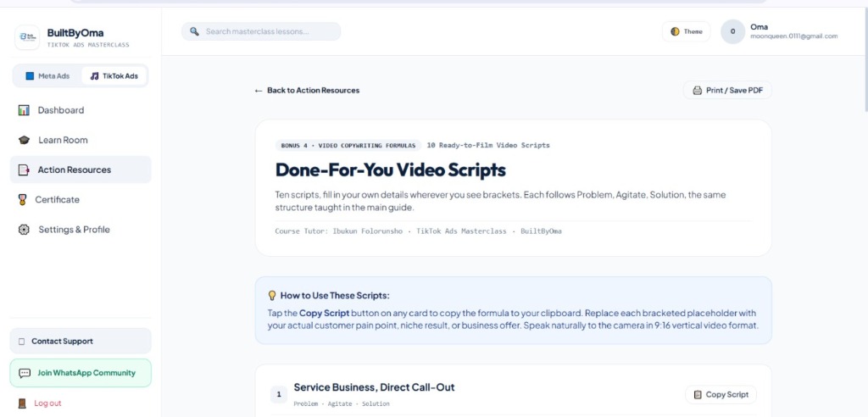Click the moonqueen.0111@gmail.com email text

click(793, 36)
